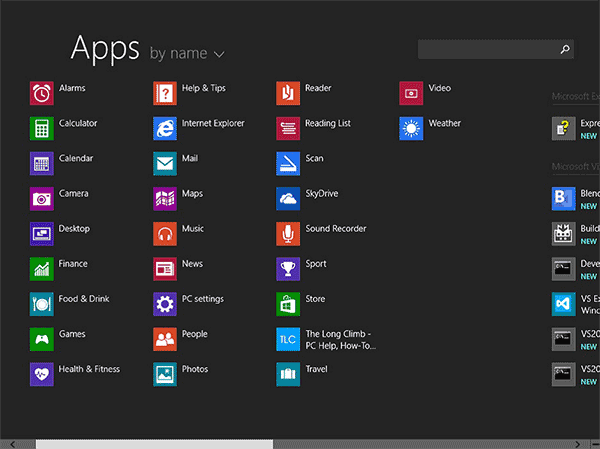
Task: Launch the SkyDrive app tile
Action: click(287, 198)
